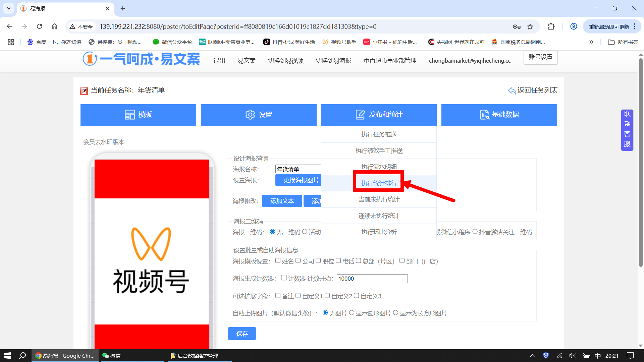The width and height of the screenshot is (644, 362).
Task: Choose 执行环比分析 from the menu
Action: 379,232
